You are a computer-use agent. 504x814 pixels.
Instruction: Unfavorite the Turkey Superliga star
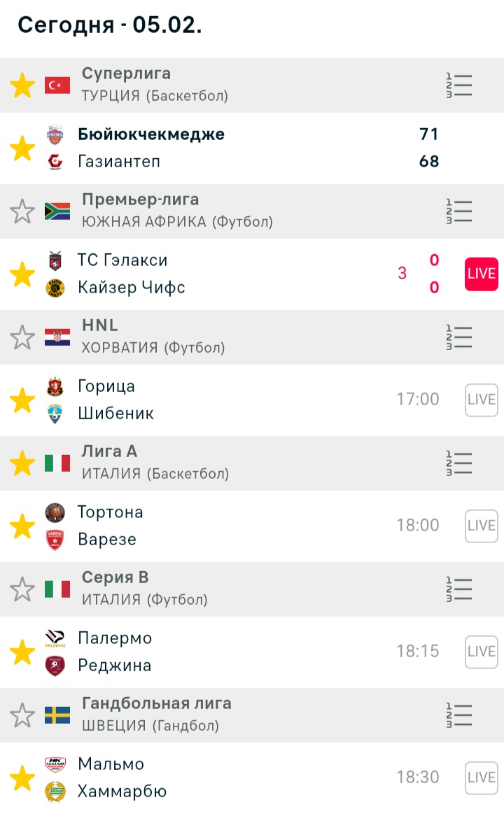[x=22, y=85]
